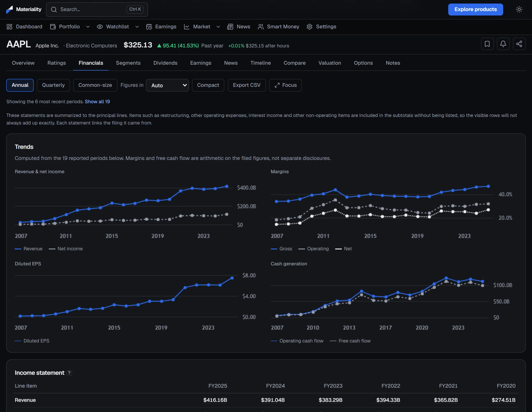Click the Search input field

click(97, 10)
